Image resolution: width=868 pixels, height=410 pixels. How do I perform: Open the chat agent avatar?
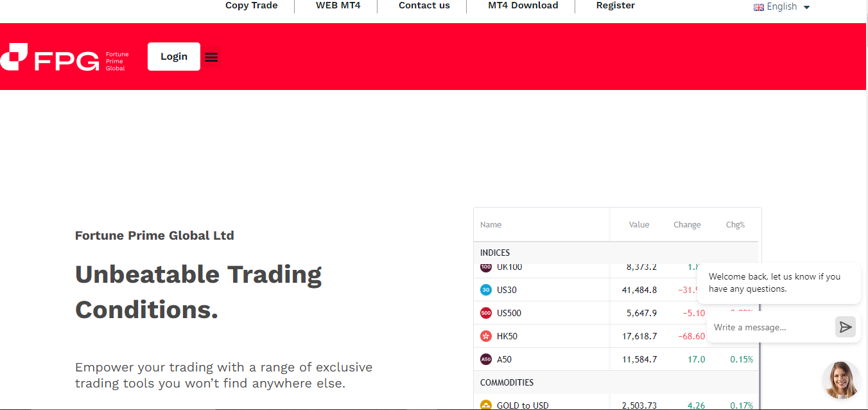[841, 380]
